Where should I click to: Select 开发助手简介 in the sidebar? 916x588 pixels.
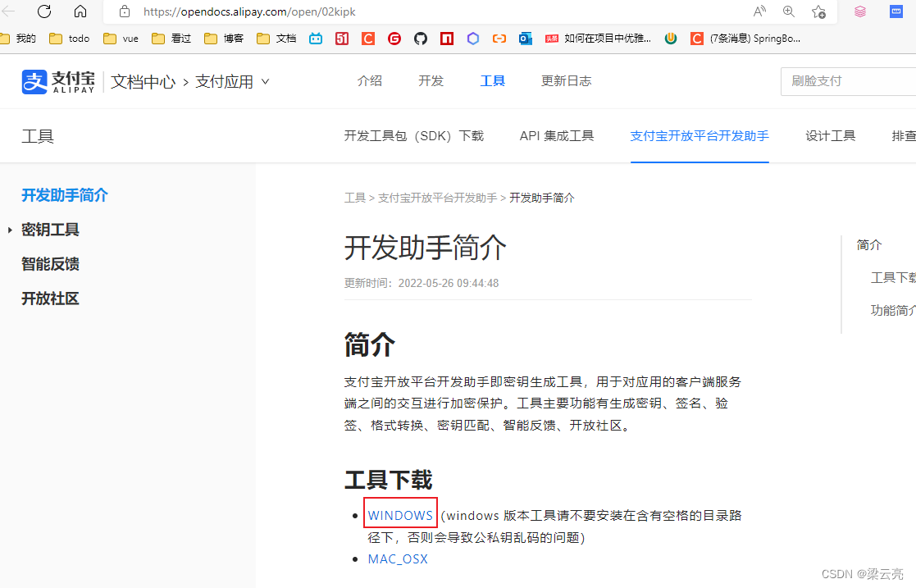coord(65,195)
